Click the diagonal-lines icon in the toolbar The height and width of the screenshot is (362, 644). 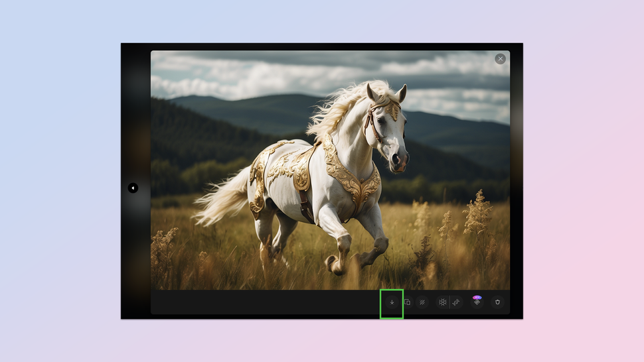pyautogui.click(x=422, y=302)
